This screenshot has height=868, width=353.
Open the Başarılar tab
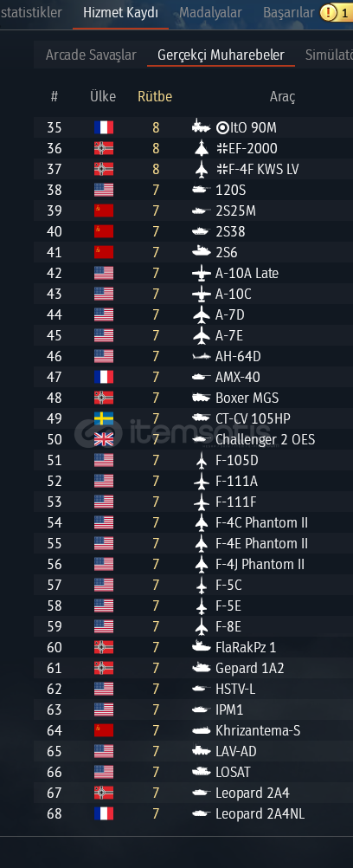pyautogui.click(x=289, y=13)
